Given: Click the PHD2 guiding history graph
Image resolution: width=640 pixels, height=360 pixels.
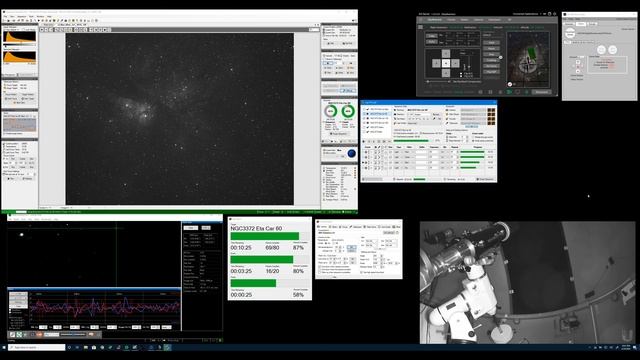Looking at the screenshot, I should coord(104,307).
